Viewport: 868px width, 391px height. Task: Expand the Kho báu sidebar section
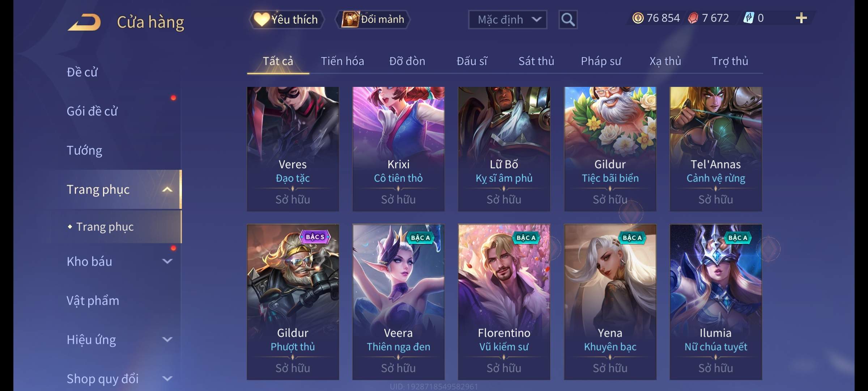(x=167, y=261)
